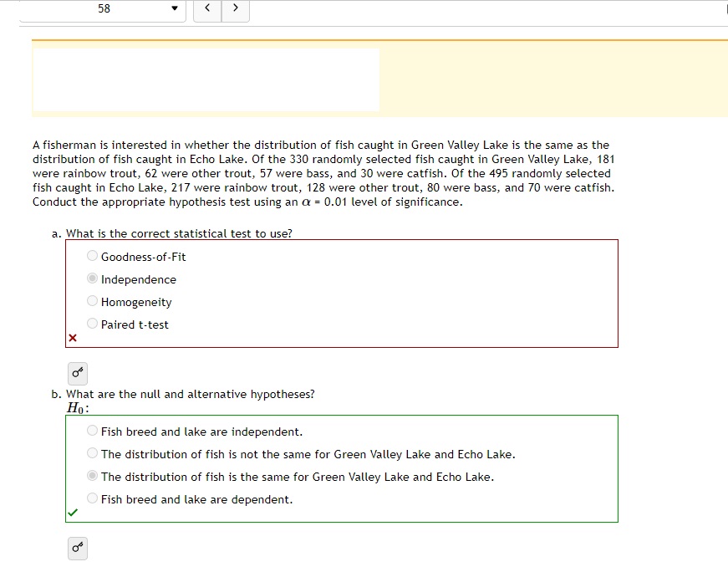The height and width of the screenshot is (572, 728).
Task: Click the red X mark beside part a
Action: 71,338
